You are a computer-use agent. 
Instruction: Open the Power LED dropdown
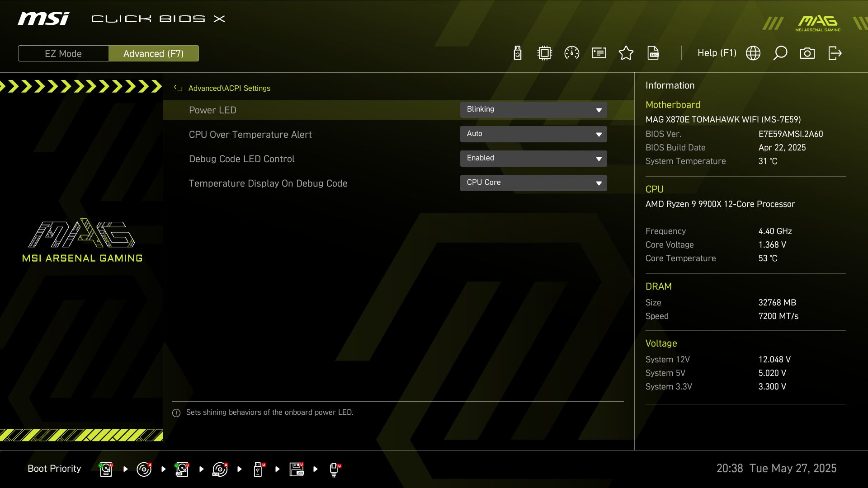tap(533, 110)
